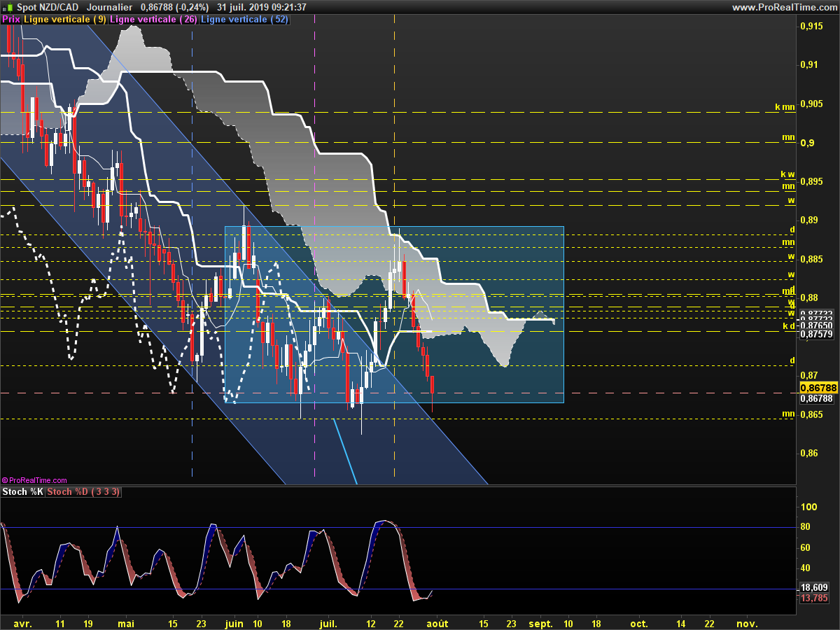Image resolution: width=840 pixels, height=630 pixels.
Task: Select the 'Ligne verticale (52)' label
Action: (244, 20)
